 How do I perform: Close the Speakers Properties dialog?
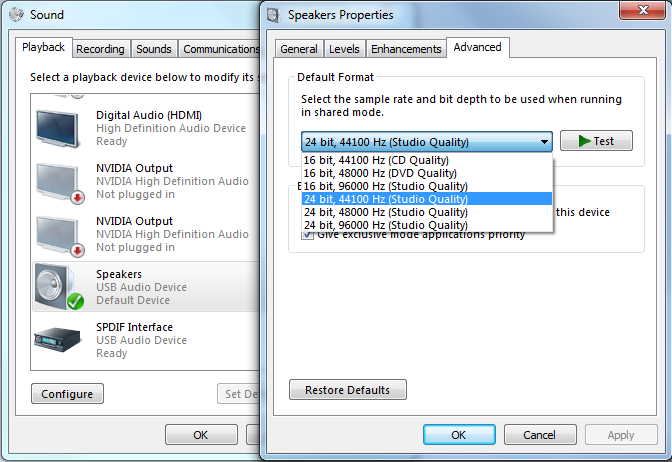click(636, 11)
